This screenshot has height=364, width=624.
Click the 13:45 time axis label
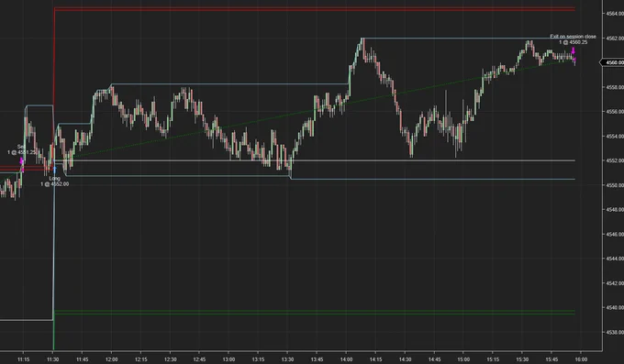tap(317, 359)
